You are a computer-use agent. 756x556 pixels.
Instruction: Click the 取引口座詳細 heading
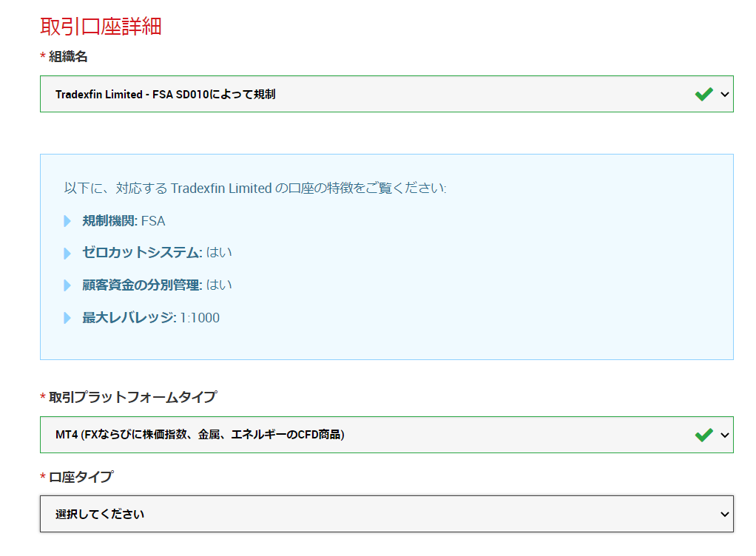tap(101, 27)
